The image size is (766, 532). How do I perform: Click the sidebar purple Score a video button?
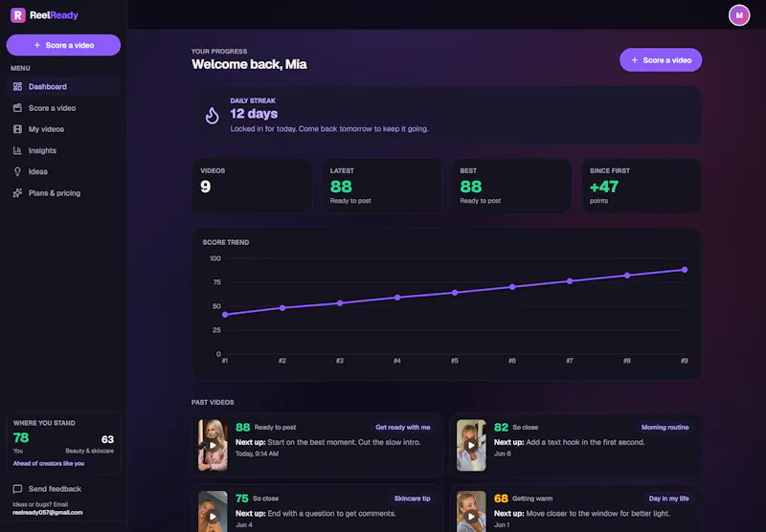[x=63, y=45]
